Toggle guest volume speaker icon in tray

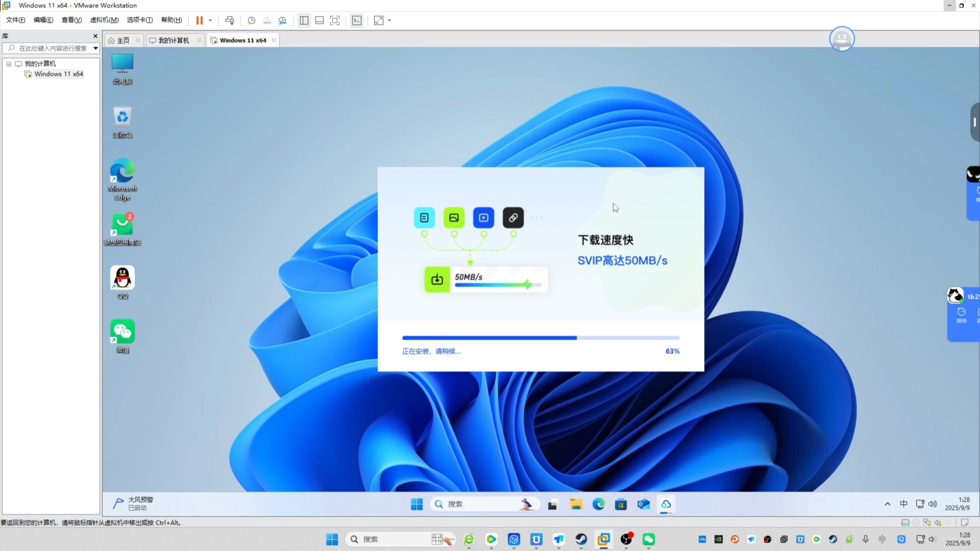[933, 504]
